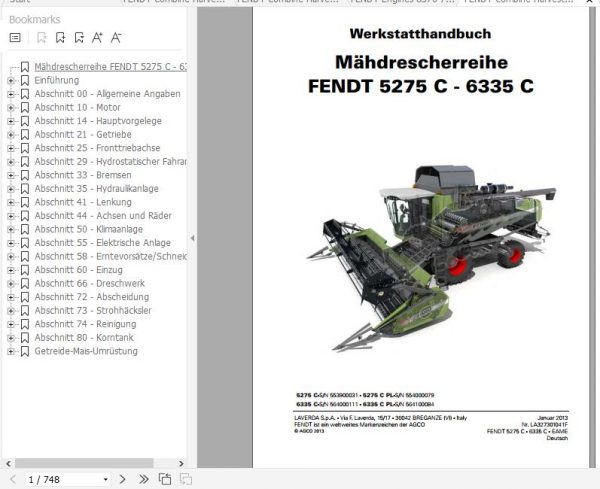This screenshot has width=600, height=489.
Task: Click bookmark icon beside Abschnitt 41 - Lenkung
Action: pos(25,202)
